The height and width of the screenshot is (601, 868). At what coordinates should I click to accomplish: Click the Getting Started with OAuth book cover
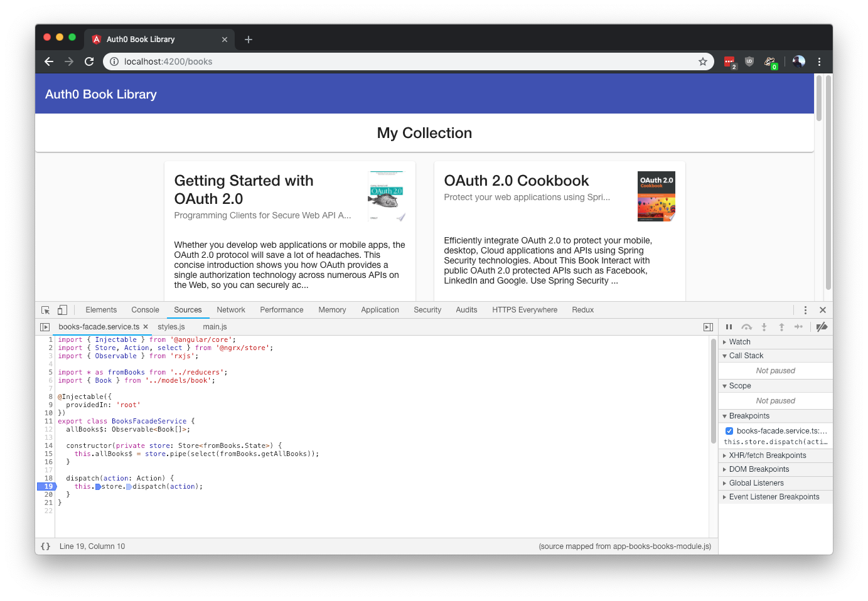387,196
